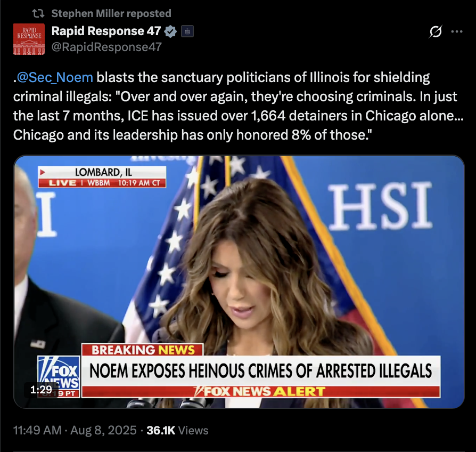476x452 pixels.
Task: Click the Fox News logo in the video
Action: tap(59, 376)
